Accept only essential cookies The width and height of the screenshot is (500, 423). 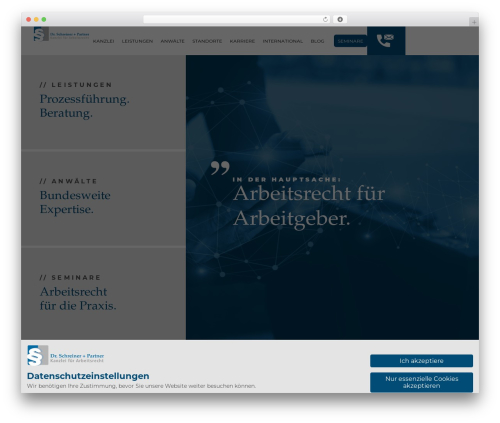click(421, 382)
